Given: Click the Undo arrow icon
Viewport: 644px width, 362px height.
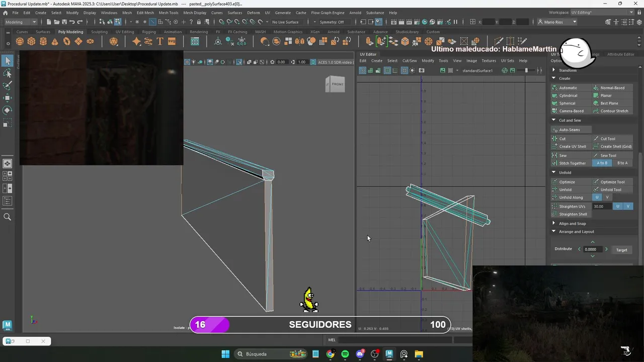Looking at the screenshot, I should [72, 22].
